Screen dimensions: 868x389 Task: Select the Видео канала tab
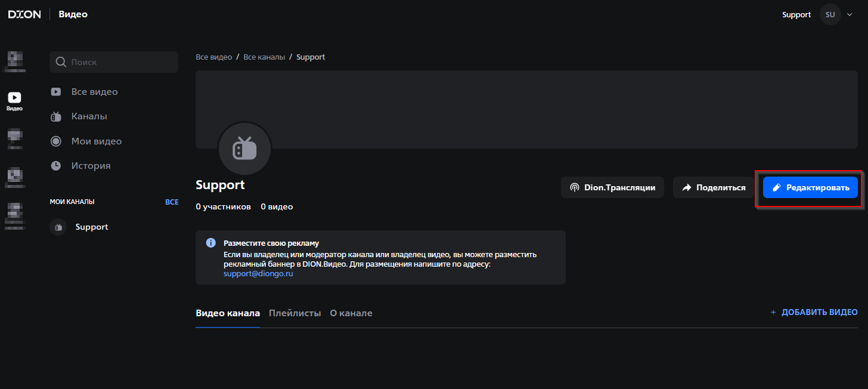click(x=228, y=313)
